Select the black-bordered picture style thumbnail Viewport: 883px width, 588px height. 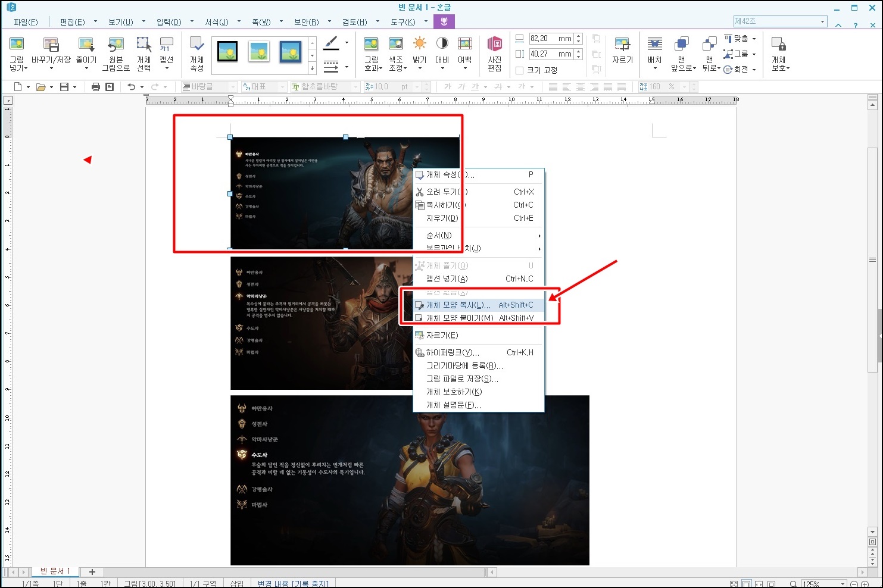(227, 51)
